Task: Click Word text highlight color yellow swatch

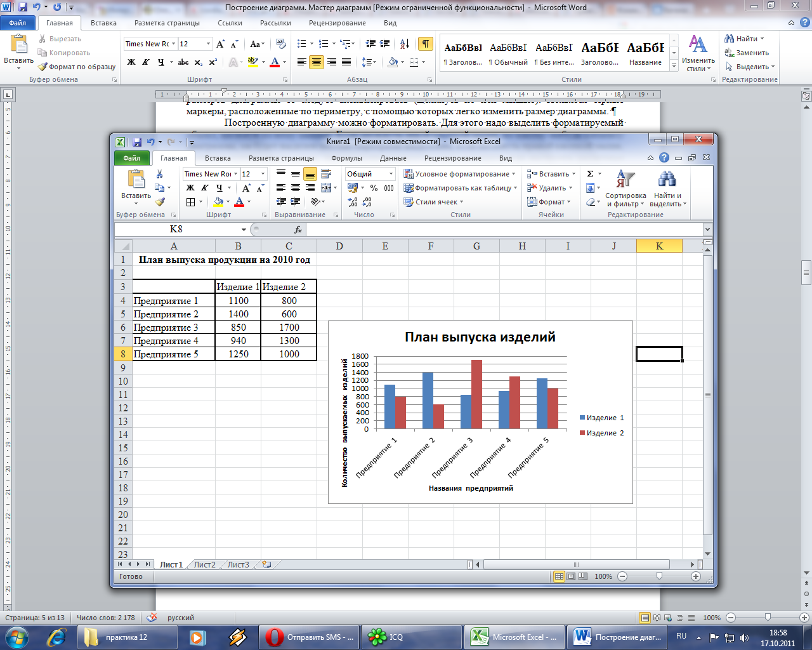Action: coord(253,62)
